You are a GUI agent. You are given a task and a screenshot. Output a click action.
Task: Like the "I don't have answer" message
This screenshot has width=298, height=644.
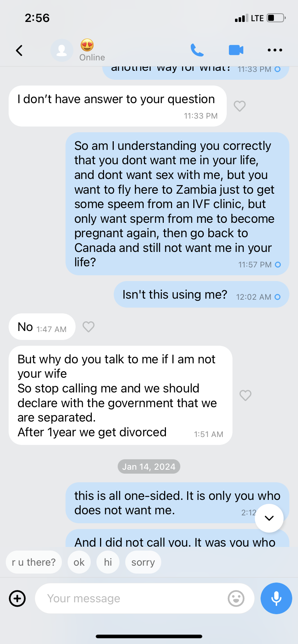click(240, 106)
